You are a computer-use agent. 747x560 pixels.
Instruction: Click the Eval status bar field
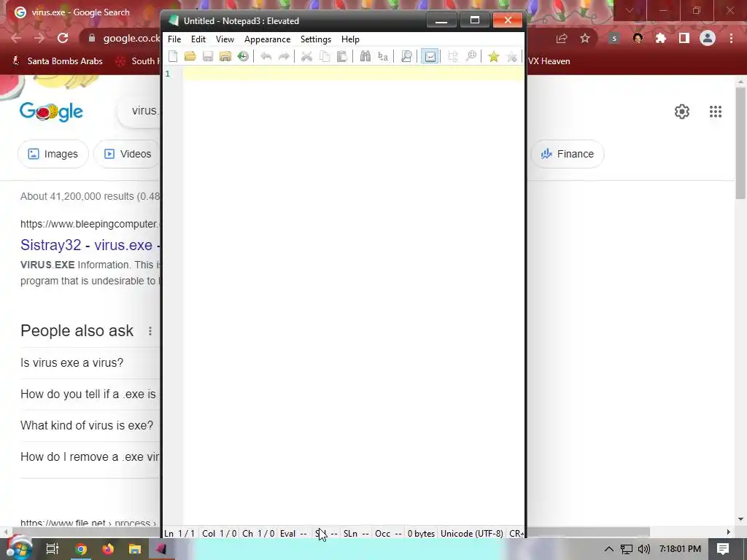point(293,533)
